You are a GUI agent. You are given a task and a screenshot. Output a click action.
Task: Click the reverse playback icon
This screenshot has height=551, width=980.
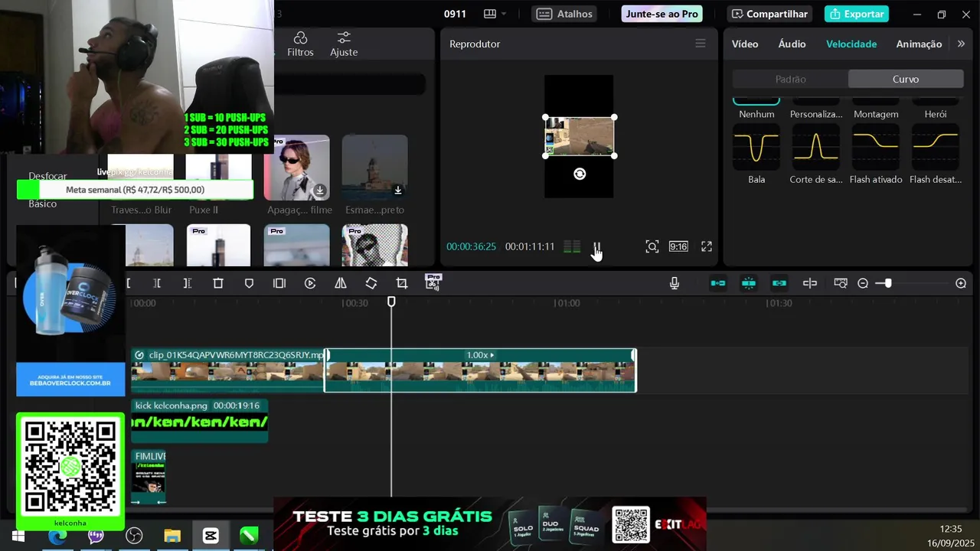[310, 283]
